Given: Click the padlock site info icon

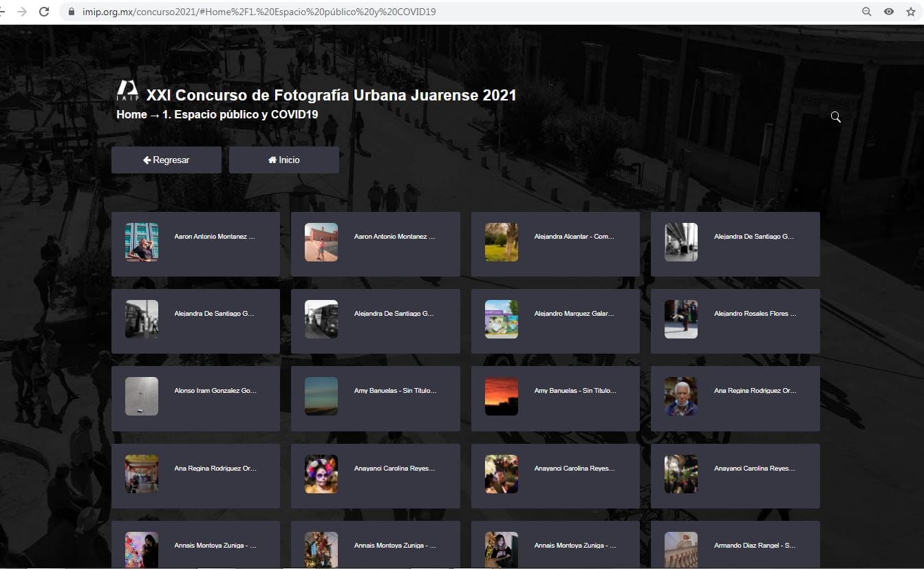Looking at the screenshot, I should point(71,12).
